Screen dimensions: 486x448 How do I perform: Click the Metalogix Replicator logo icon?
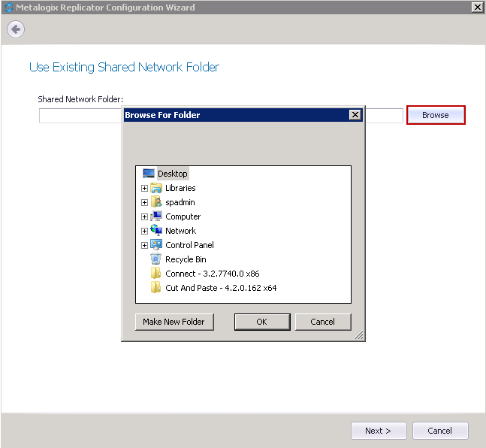click(9, 7)
